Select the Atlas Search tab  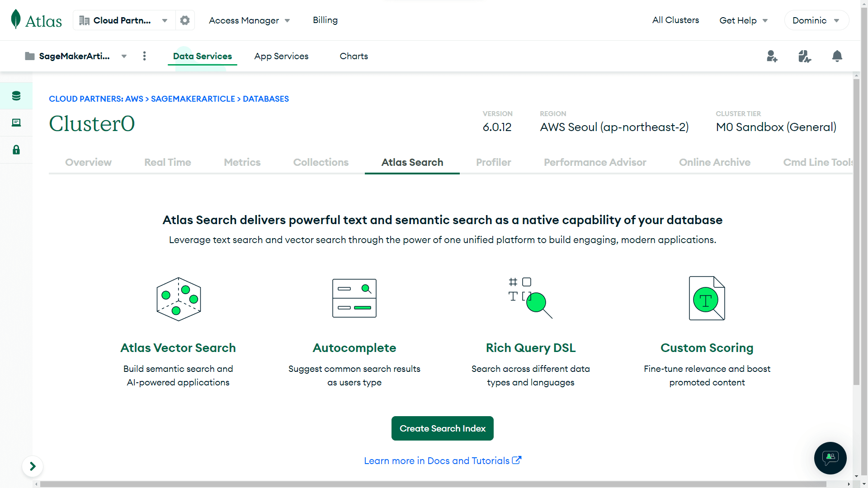click(x=412, y=162)
